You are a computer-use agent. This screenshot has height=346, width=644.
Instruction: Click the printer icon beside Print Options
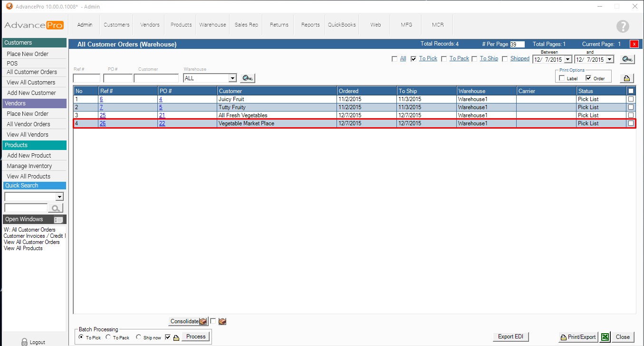pos(626,78)
